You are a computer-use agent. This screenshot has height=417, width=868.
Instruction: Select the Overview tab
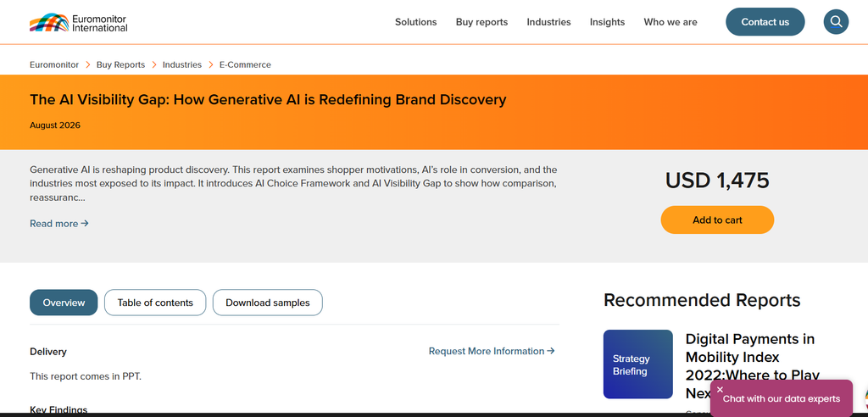64,303
